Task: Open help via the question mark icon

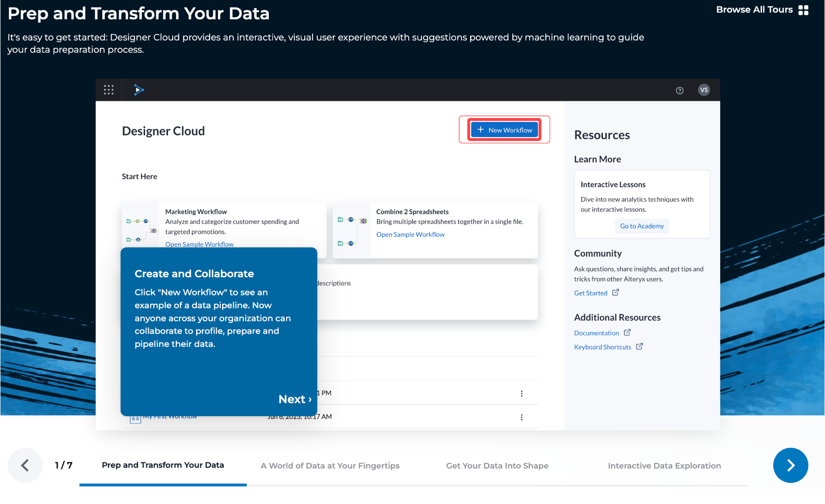Action: click(x=679, y=90)
